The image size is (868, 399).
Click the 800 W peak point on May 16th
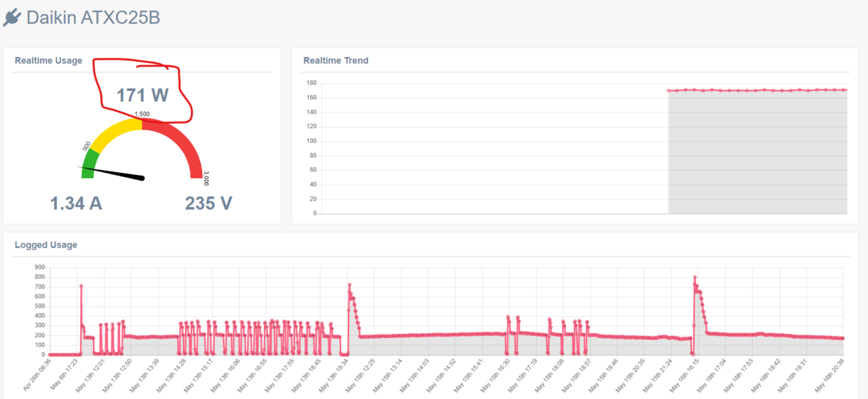pyautogui.click(x=694, y=277)
